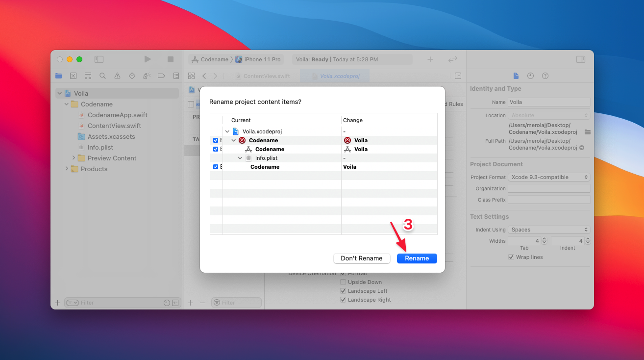The image size is (644, 360).
Task: Collapse Info.plist row in rename dialog
Action: 240,158
